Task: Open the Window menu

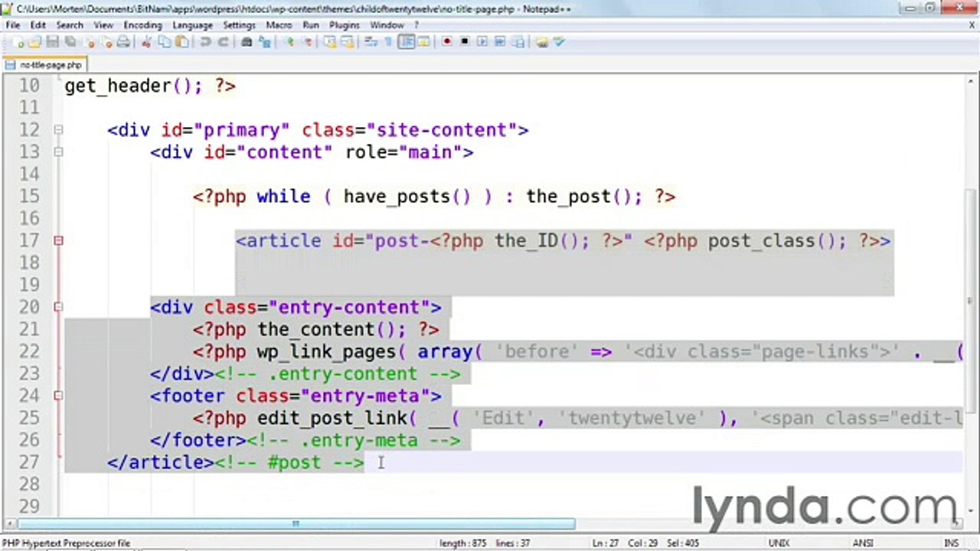Action: click(x=387, y=24)
